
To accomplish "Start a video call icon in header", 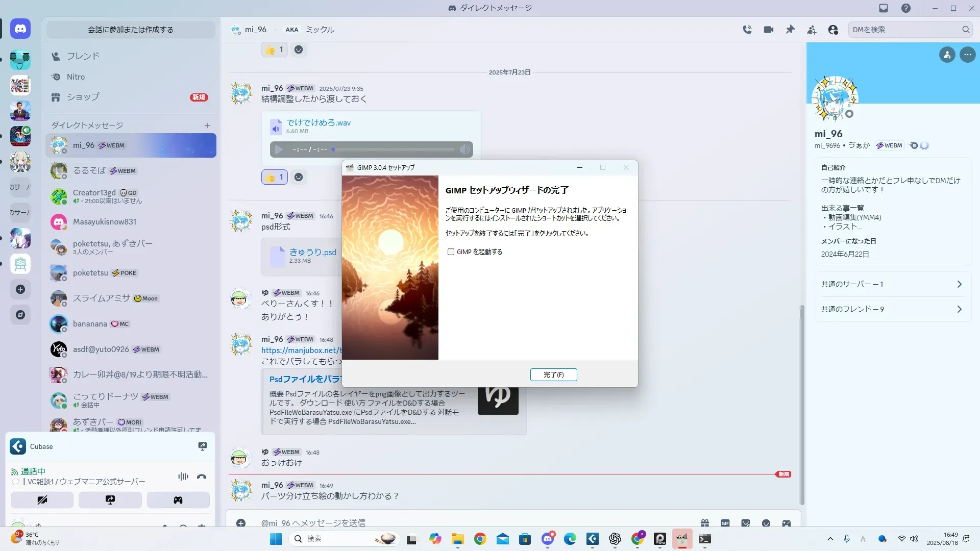I will [768, 30].
